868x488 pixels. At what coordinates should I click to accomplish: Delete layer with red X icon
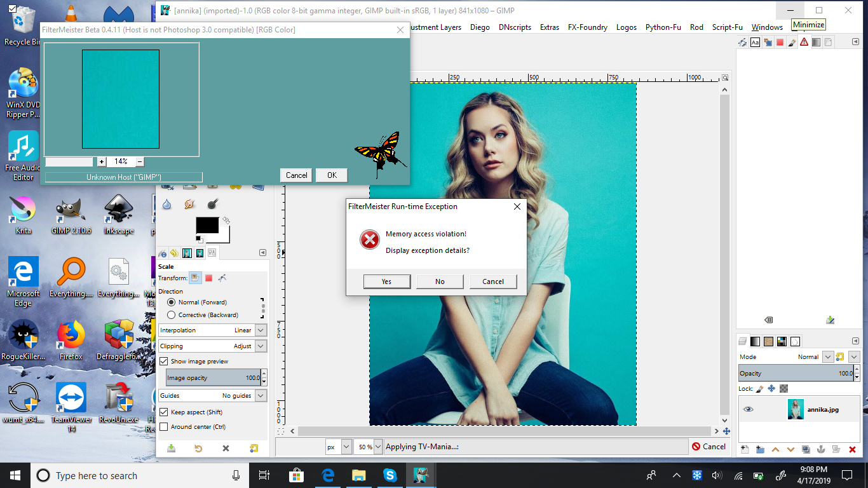point(852,449)
